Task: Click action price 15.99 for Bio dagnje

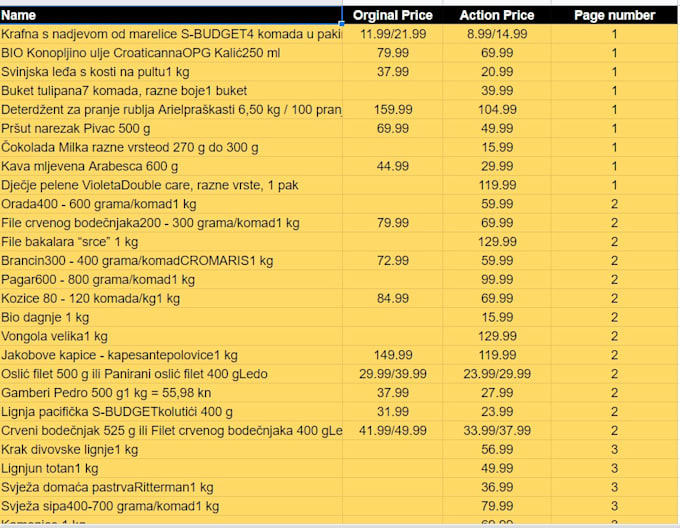Action: point(497,317)
